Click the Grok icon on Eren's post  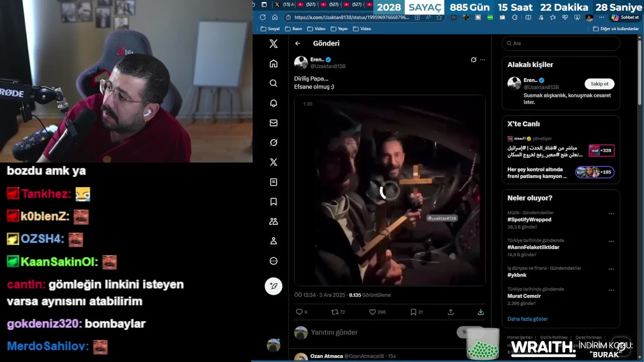click(x=473, y=59)
